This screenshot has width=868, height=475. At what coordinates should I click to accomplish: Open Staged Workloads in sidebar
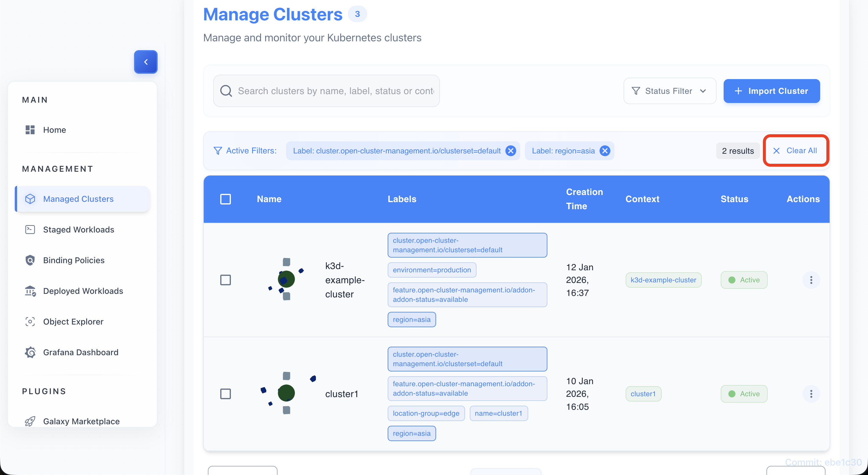(x=79, y=230)
